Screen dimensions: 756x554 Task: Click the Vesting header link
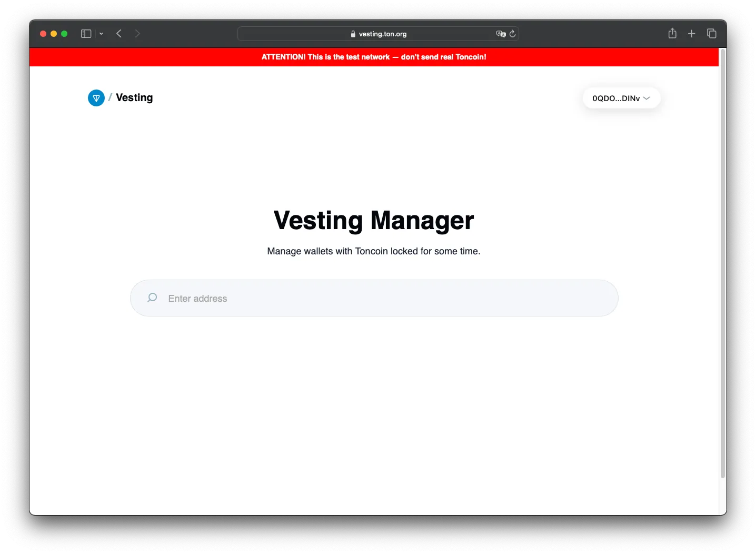tap(134, 98)
